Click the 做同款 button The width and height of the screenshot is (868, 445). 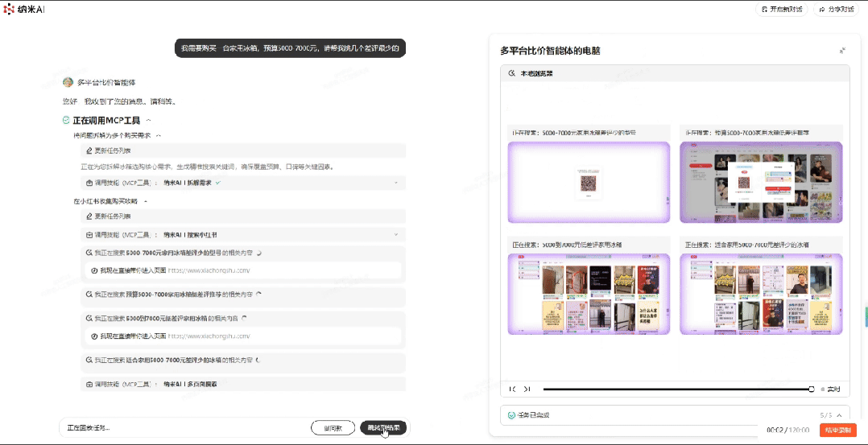[333, 428]
